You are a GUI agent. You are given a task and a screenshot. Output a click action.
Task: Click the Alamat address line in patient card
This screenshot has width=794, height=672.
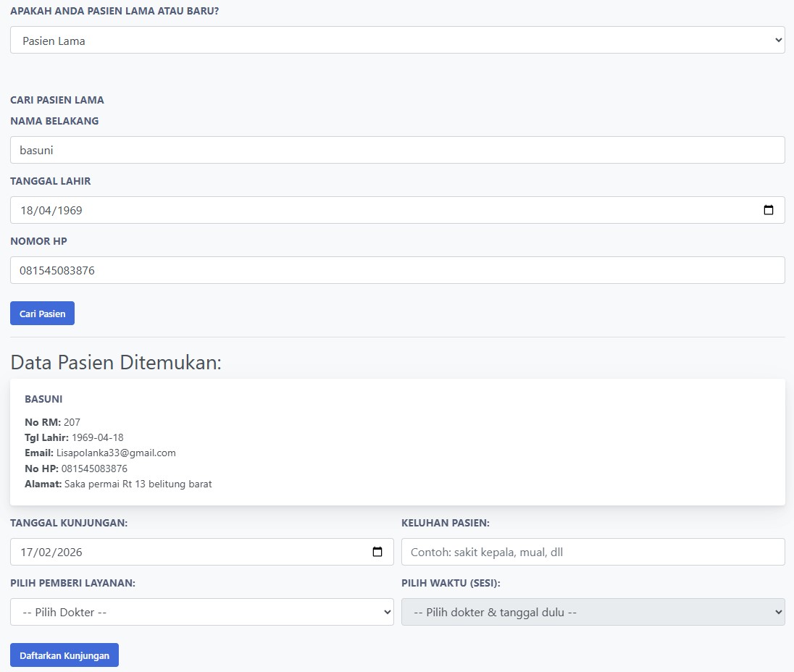(x=118, y=484)
